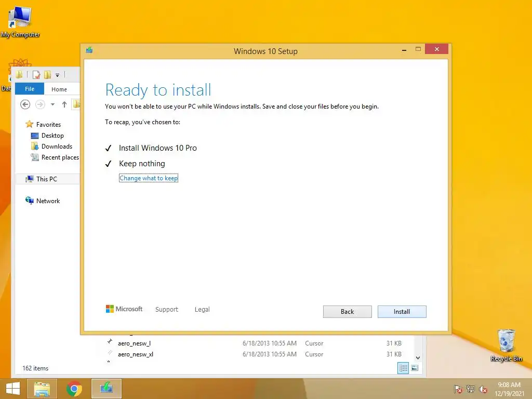Image resolution: width=532 pixels, height=399 pixels.
Task: Select This PC in navigation pane
Action: (46, 179)
